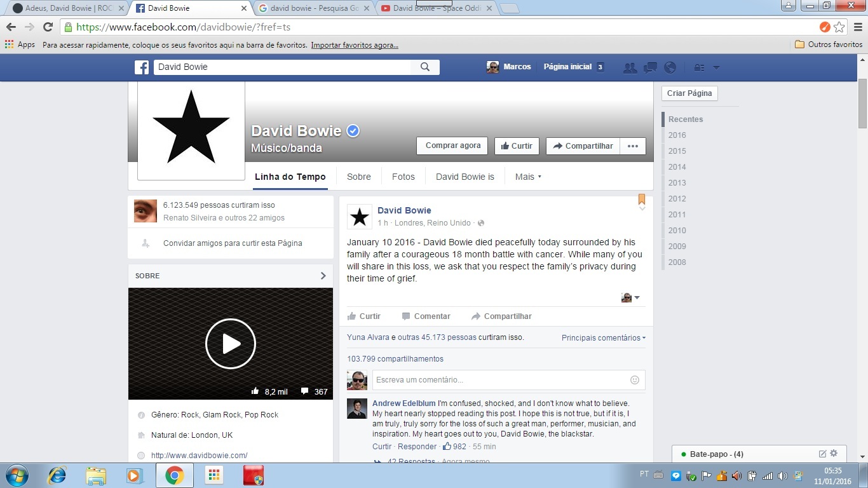This screenshot has height=488, width=868.
Task: Click the black star profile picture
Action: tap(191, 127)
